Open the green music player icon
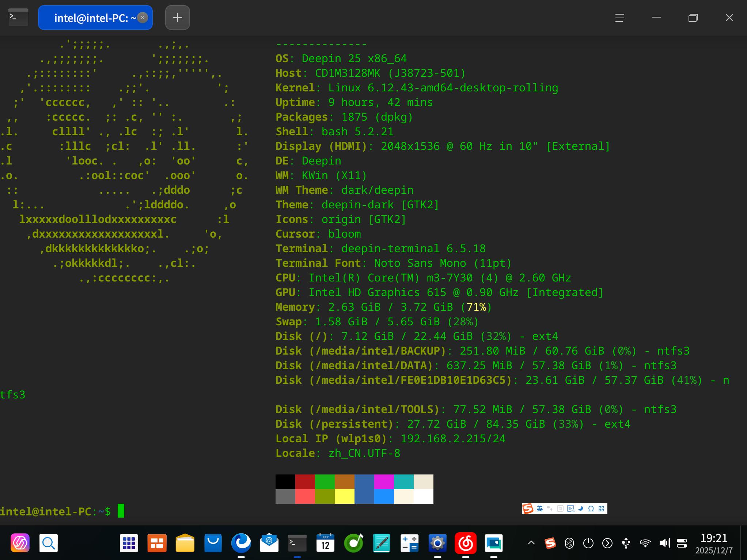 pos(353,543)
